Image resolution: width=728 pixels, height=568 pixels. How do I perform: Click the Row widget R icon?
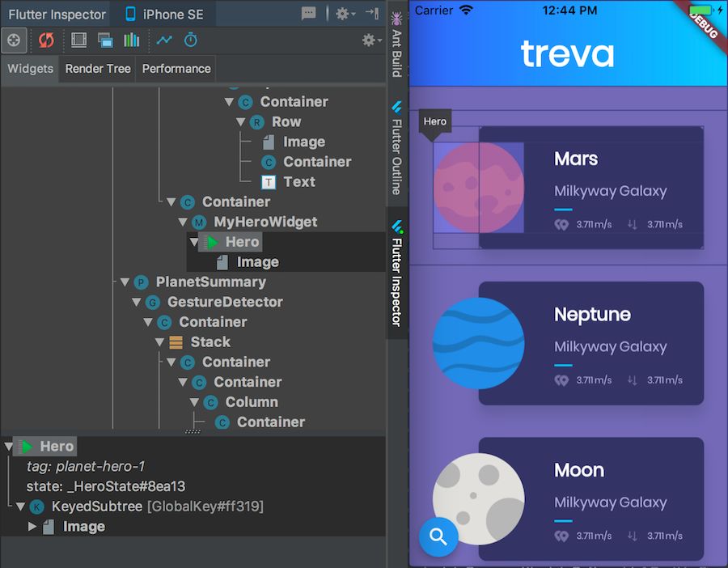pyautogui.click(x=256, y=121)
